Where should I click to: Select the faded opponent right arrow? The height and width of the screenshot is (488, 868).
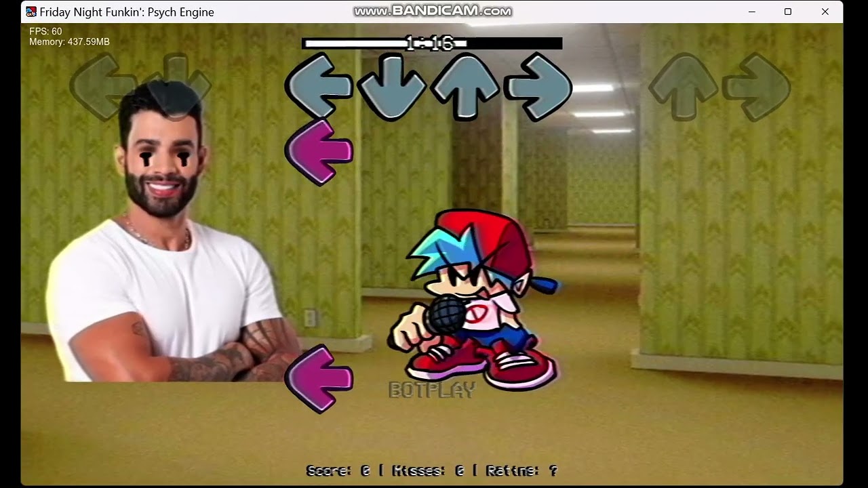[757, 87]
